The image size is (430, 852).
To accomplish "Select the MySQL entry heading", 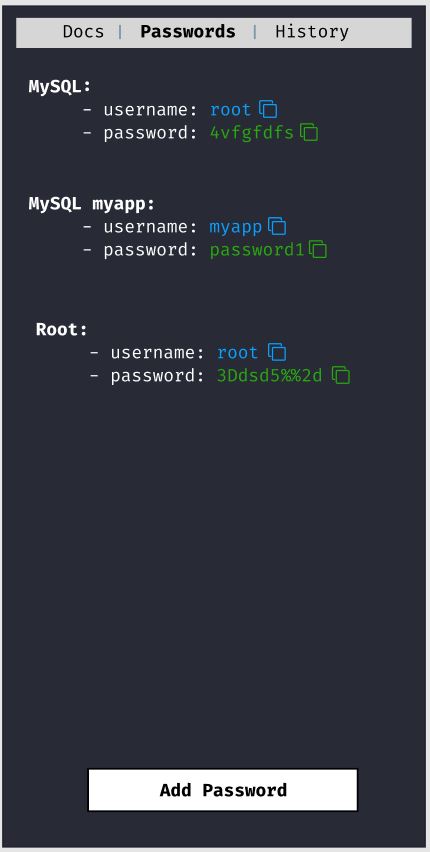I will coord(60,87).
